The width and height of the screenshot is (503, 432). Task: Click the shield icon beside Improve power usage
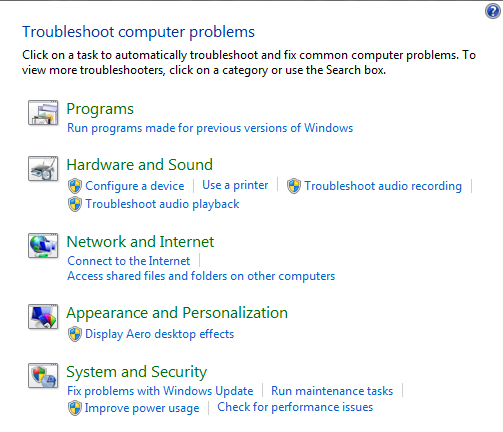[75, 408]
